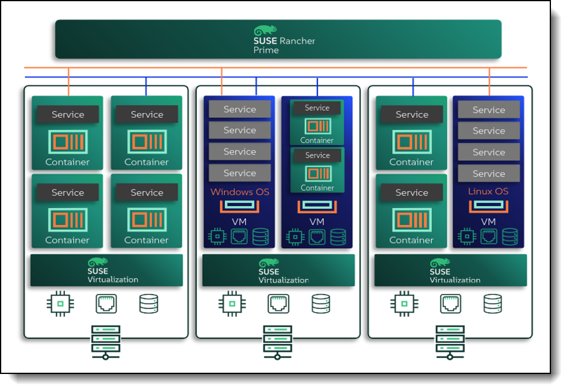Click the network port icon inside the Windows OS VM
This screenshot has height=392, width=569.
click(x=239, y=236)
